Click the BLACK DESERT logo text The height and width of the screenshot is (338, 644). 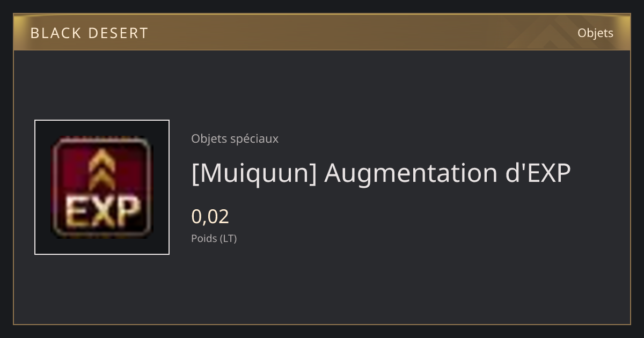[x=89, y=33]
